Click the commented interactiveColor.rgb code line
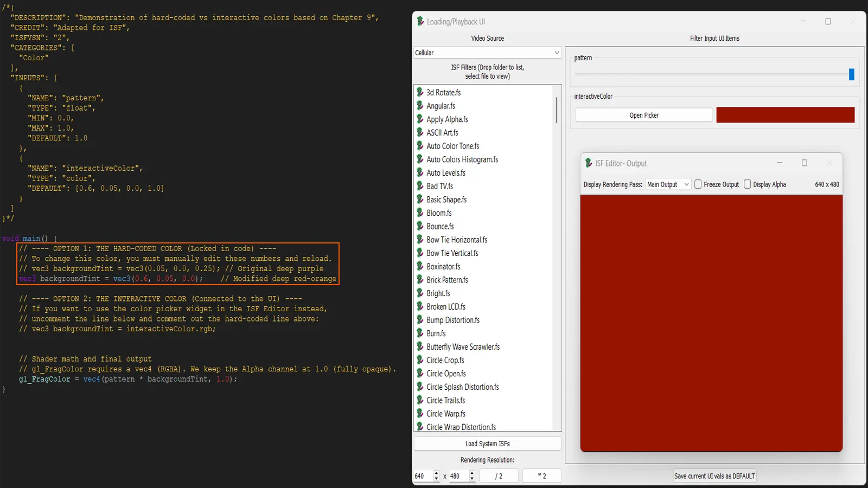 click(117, 329)
